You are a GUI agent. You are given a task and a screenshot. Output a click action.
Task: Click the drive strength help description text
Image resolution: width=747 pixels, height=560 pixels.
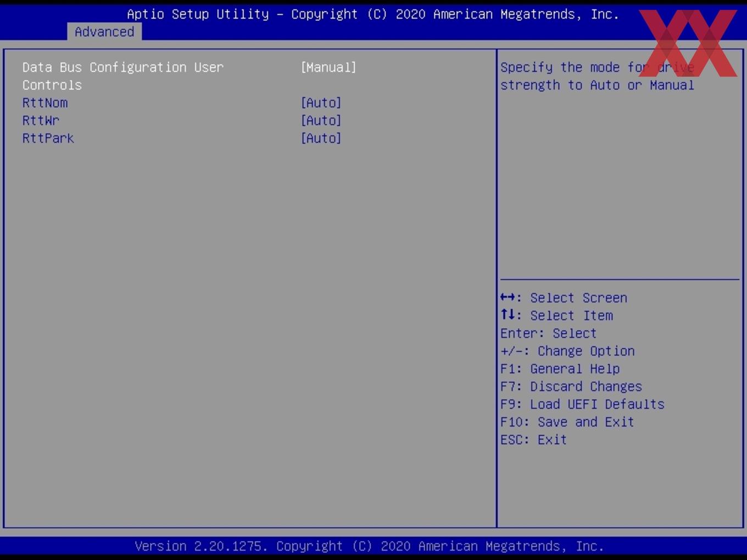coord(598,76)
